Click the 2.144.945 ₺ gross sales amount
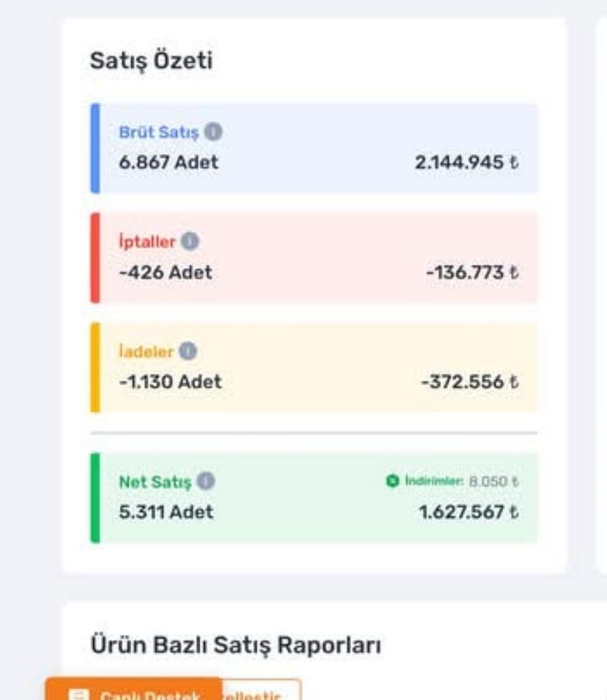The image size is (607, 700). [x=466, y=163]
